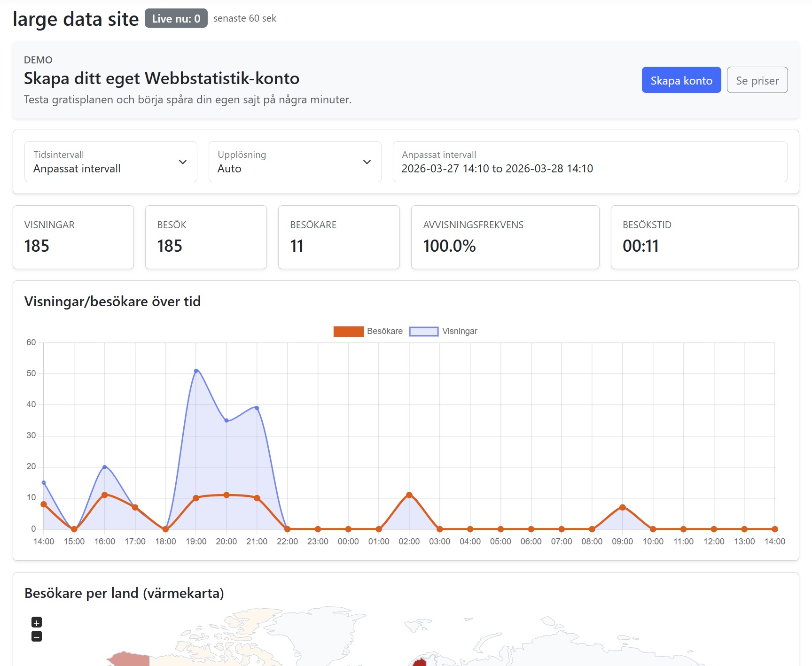Click the AVVISNINGSFREKVENS 100.0% card
The height and width of the screenshot is (666, 812).
coord(505,237)
